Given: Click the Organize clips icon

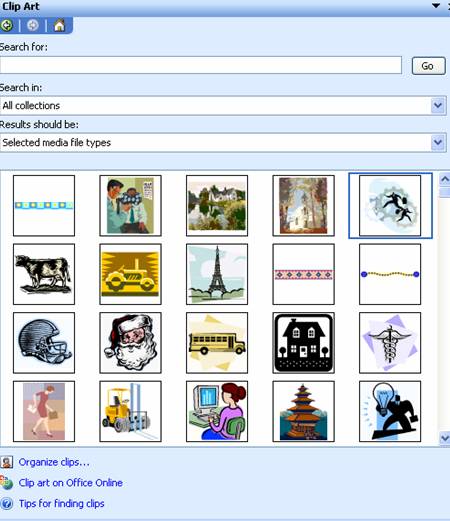Looking at the screenshot, I should (7, 462).
